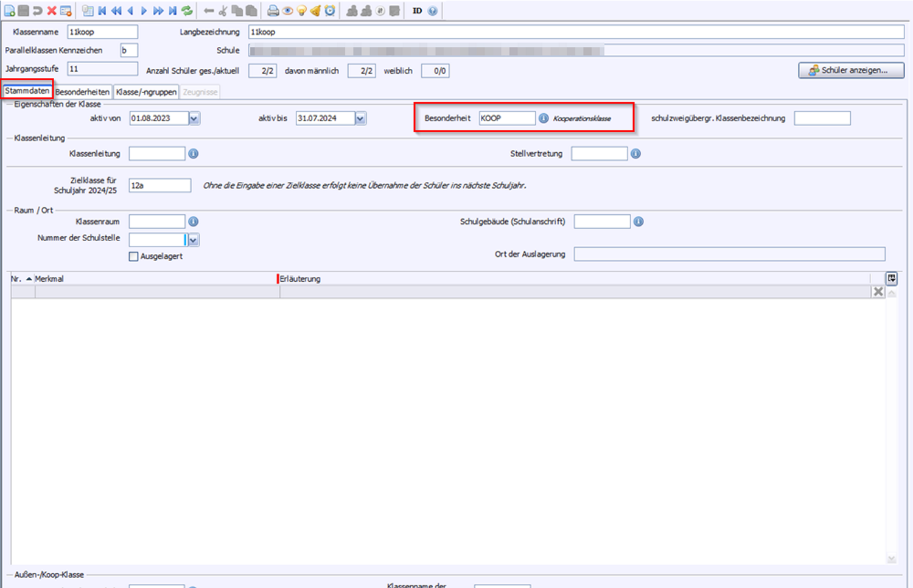Jump to the first record

point(102,11)
